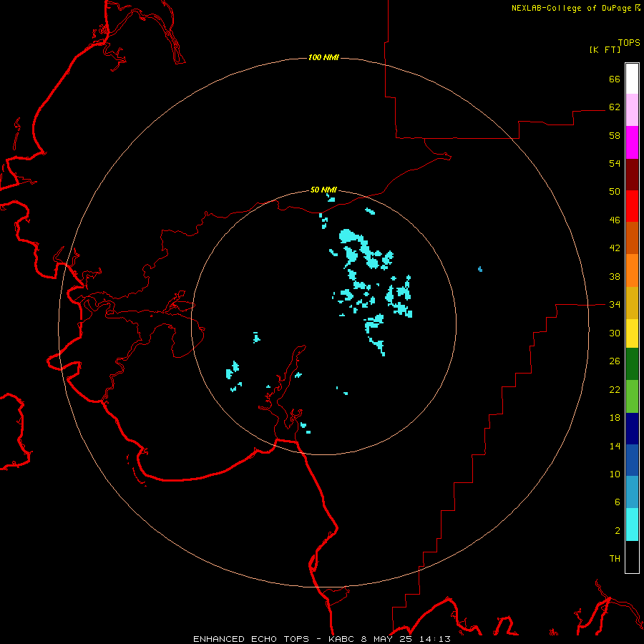
Task: Click the bright orange legend swatch
Action: [x=632, y=270]
